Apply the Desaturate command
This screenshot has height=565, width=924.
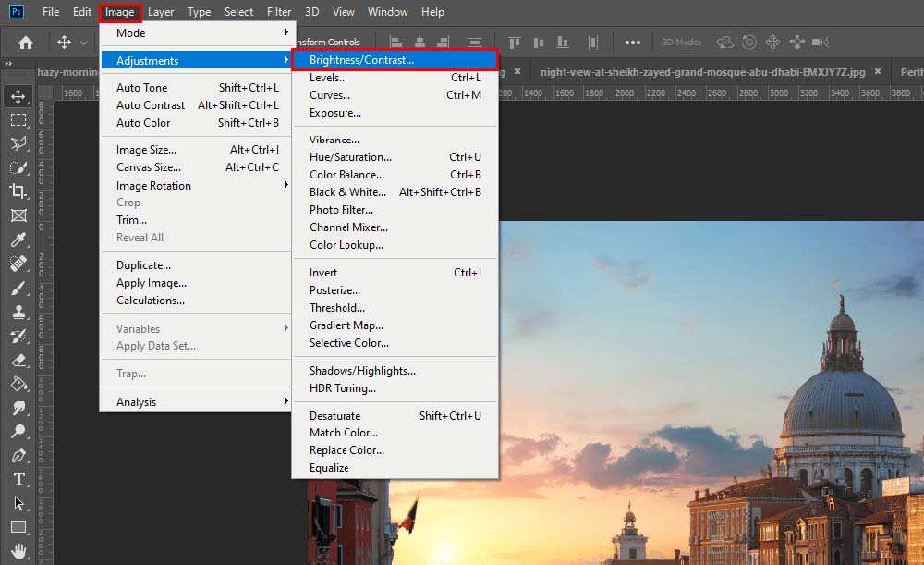334,415
